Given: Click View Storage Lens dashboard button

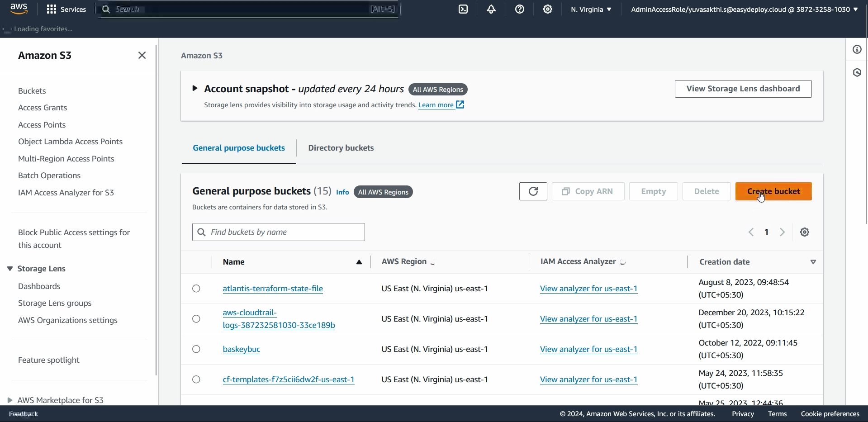Looking at the screenshot, I should pos(743,89).
